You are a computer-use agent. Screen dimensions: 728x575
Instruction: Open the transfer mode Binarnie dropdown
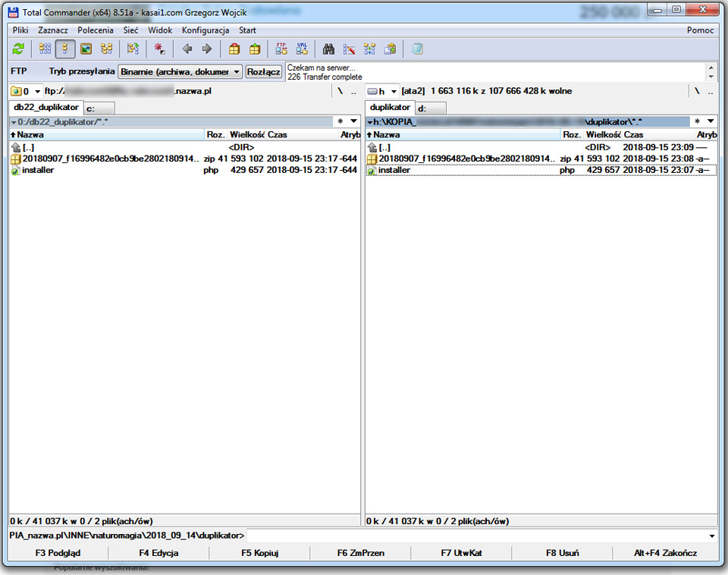click(180, 71)
